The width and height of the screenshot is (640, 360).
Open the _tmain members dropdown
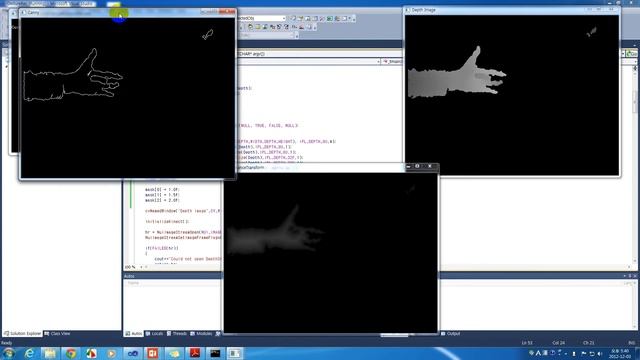[393, 61]
